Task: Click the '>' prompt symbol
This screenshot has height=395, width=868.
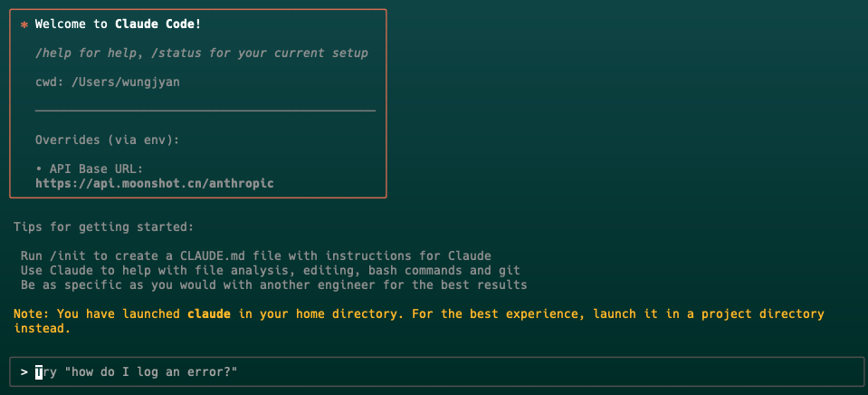Action: pyautogui.click(x=24, y=371)
